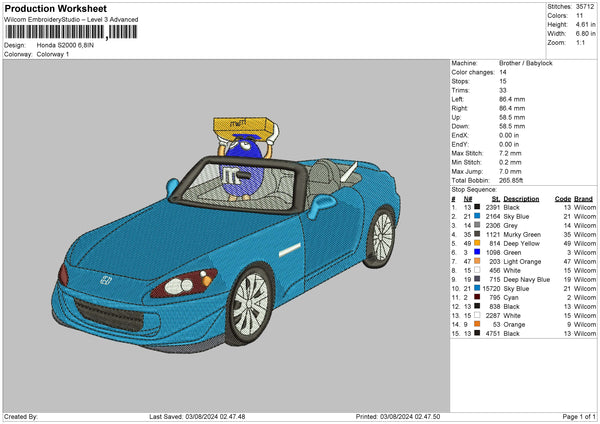Image resolution: width=600 pixels, height=424 pixels.
Task: Select the white swatch with 456 stitches
Action: click(477, 270)
